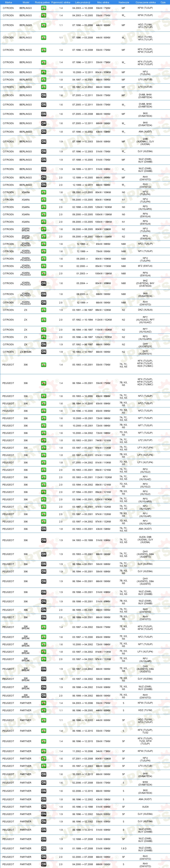
Task: Click the Opis column header
Action: (x=163, y=2)
